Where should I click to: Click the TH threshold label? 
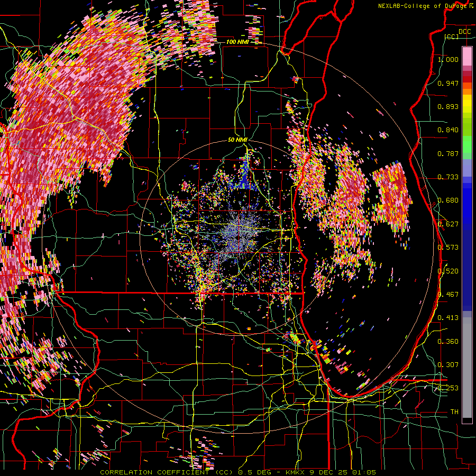coord(454,411)
